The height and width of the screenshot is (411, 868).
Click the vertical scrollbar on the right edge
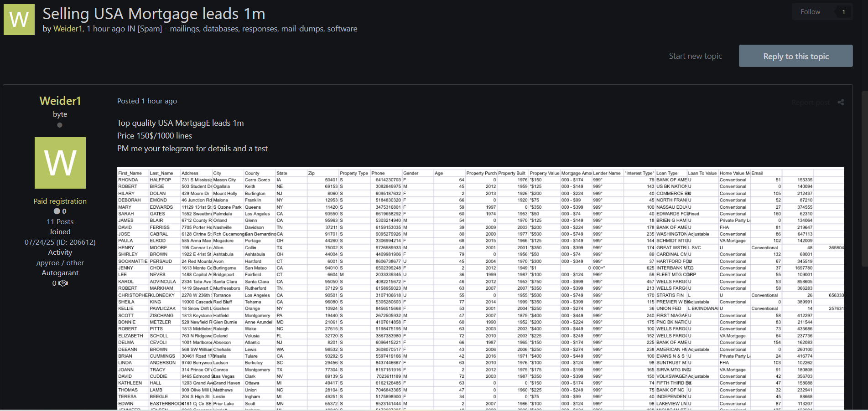pyautogui.click(x=864, y=178)
